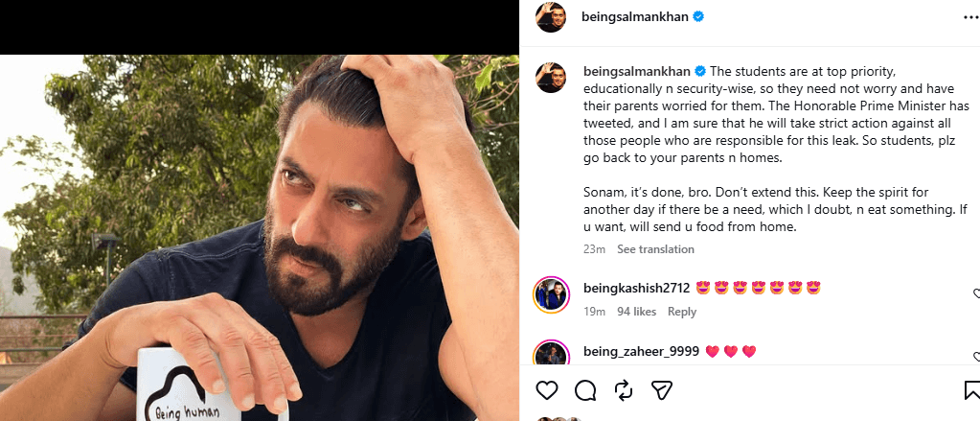
Task: Like beingkashish2712's comment with the heart
Action: [977, 292]
